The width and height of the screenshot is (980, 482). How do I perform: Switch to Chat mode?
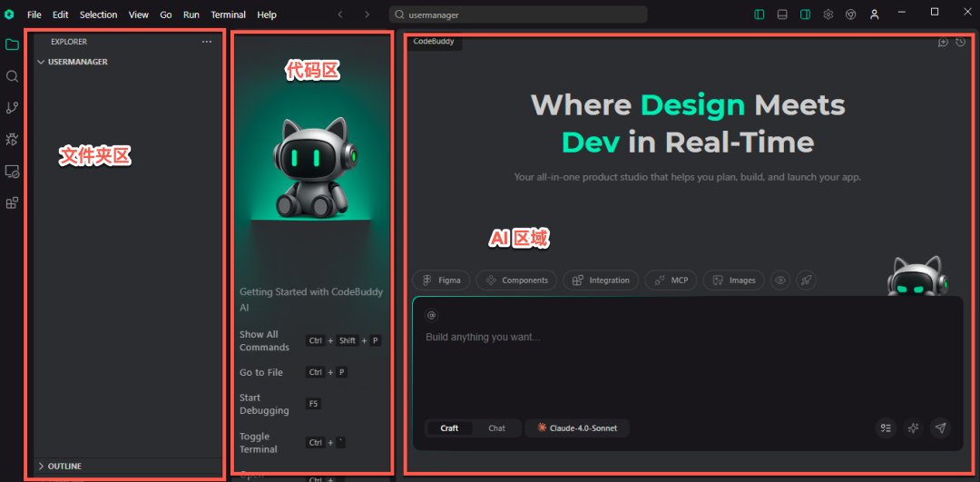[x=497, y=428]
